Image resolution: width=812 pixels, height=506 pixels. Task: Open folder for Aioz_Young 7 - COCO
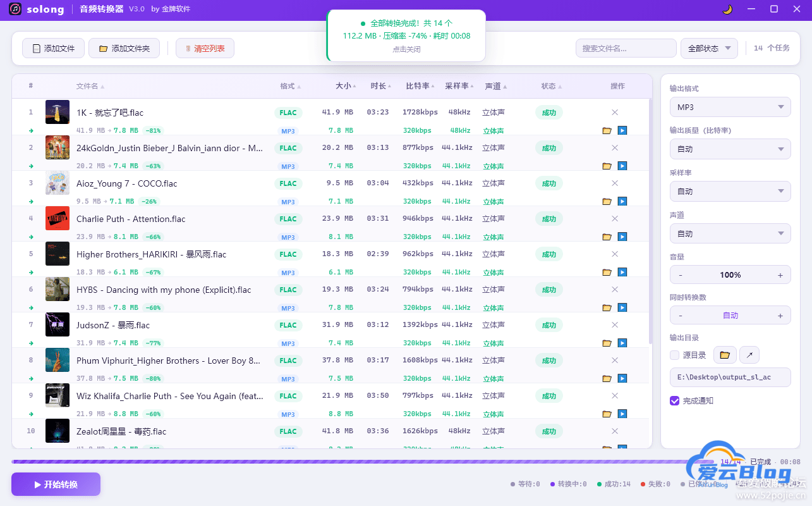click(x=607, y=201)
